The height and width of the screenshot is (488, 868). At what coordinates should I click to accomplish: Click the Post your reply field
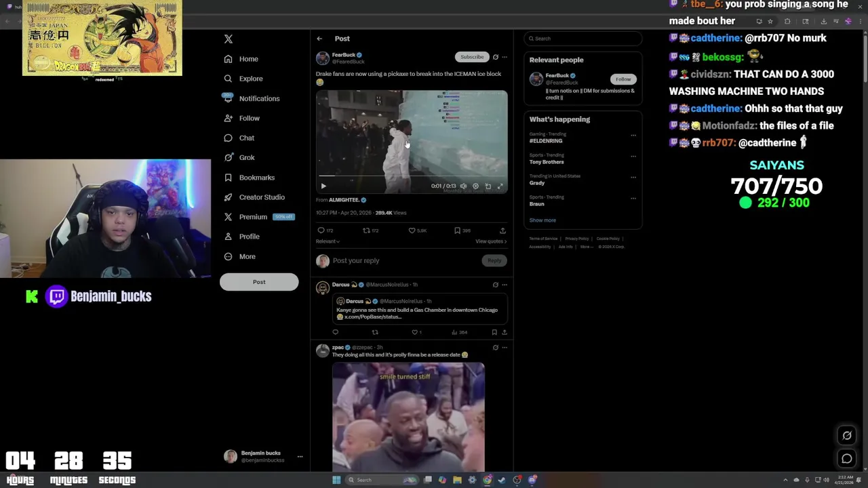405,260
